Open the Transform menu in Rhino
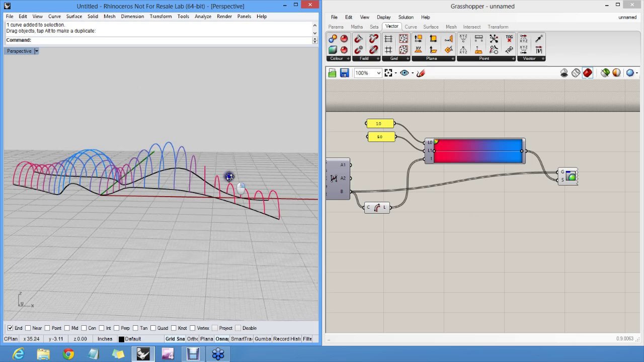Viewport: 644px width, 362px height. pyautogui.click(x=160, y=16)
